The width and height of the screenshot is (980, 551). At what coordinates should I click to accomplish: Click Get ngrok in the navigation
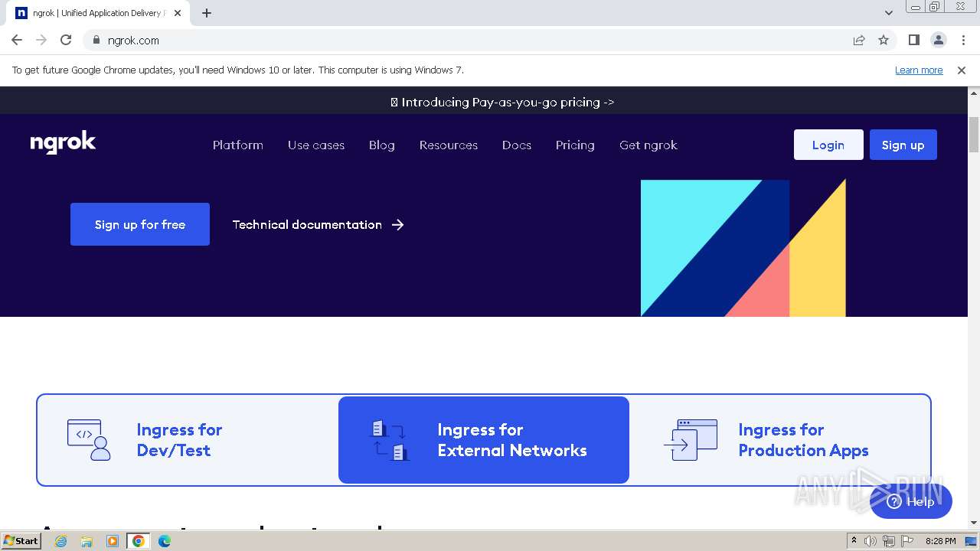[x=648, y=145]
